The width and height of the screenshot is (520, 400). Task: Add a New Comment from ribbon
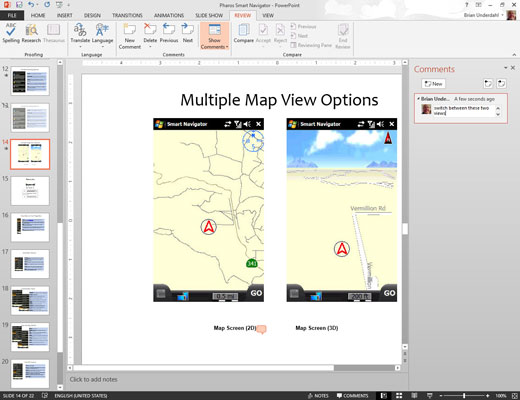[x=130, y=36]
